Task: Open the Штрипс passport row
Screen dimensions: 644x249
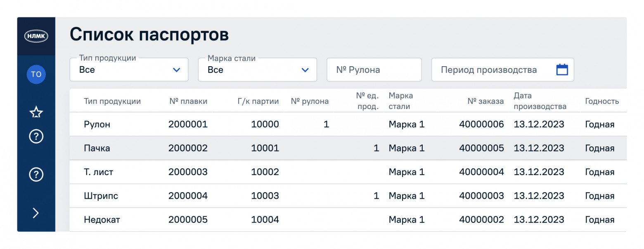Action: 101,196
